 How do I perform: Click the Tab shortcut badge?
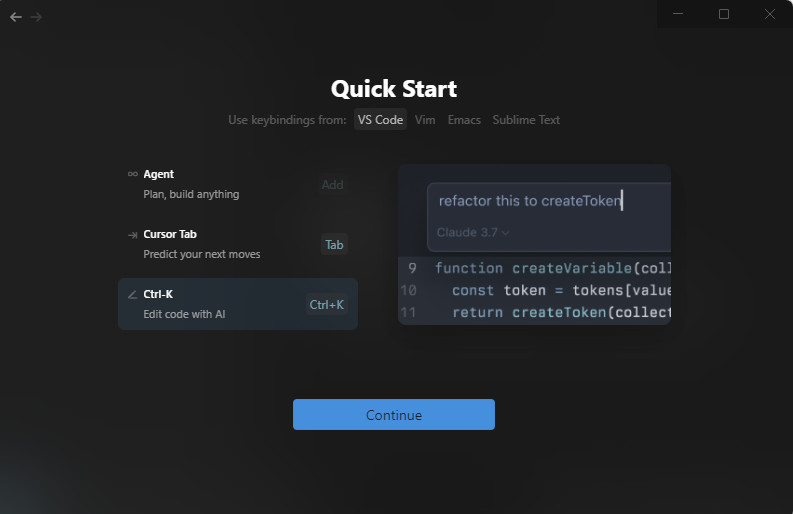pos(334,245)
